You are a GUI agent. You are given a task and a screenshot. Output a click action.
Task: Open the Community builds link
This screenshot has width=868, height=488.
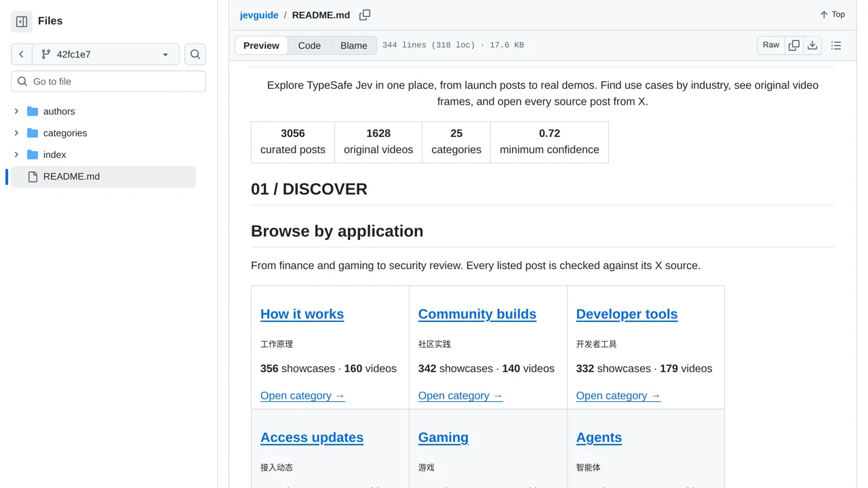(x=477, y=314)
